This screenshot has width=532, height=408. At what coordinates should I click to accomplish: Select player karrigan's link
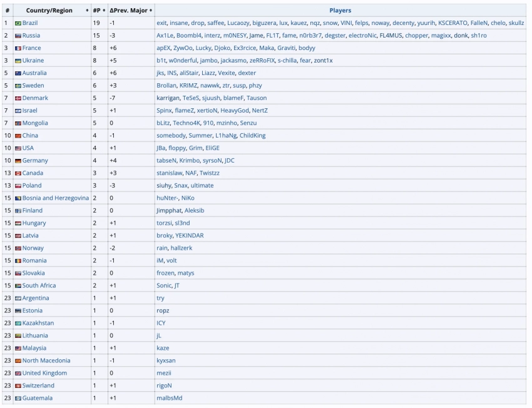(x=167, y=98)
